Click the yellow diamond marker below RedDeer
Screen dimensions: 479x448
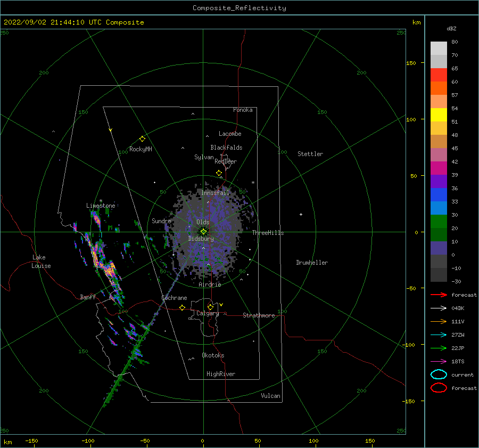point(219,173)
